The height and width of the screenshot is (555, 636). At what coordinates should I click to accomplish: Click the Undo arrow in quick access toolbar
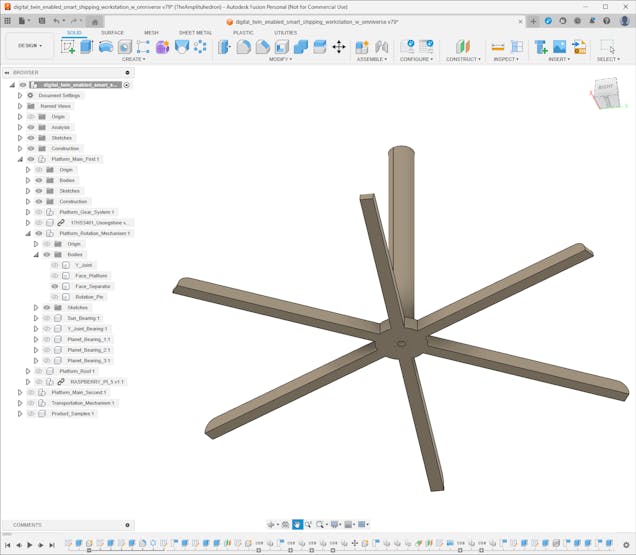[x=57, y=20]
